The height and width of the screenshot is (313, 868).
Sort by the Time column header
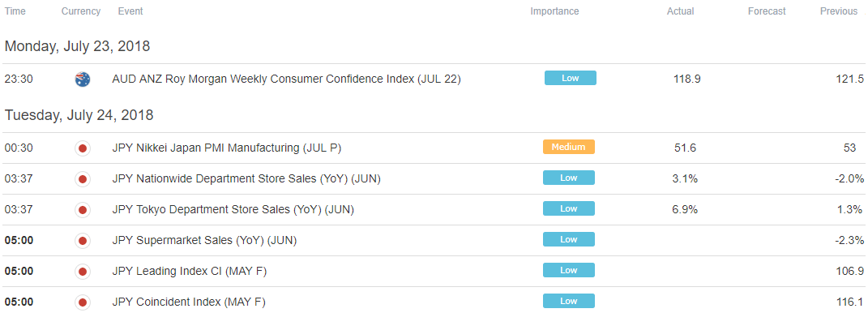15,11
